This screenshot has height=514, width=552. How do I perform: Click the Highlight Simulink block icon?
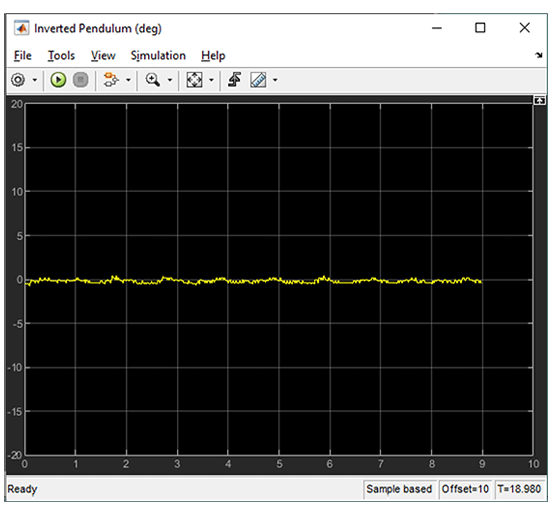[x=111, y=80]
